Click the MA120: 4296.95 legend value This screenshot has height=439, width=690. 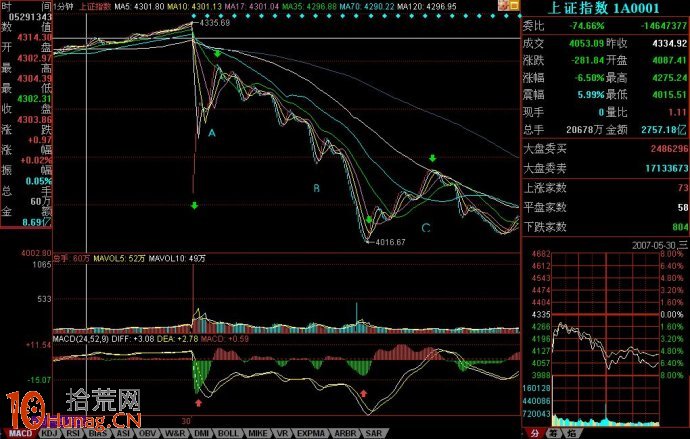(426, 7)
